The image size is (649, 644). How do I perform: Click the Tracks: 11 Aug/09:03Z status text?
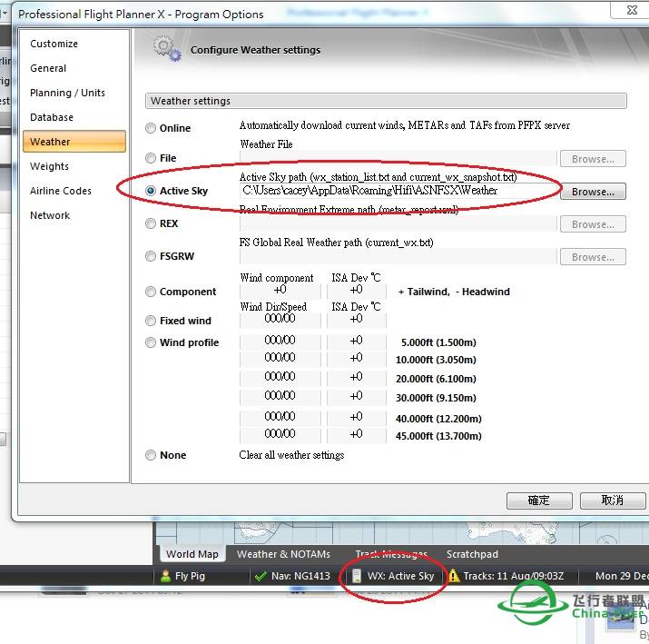tap(513, 576)
